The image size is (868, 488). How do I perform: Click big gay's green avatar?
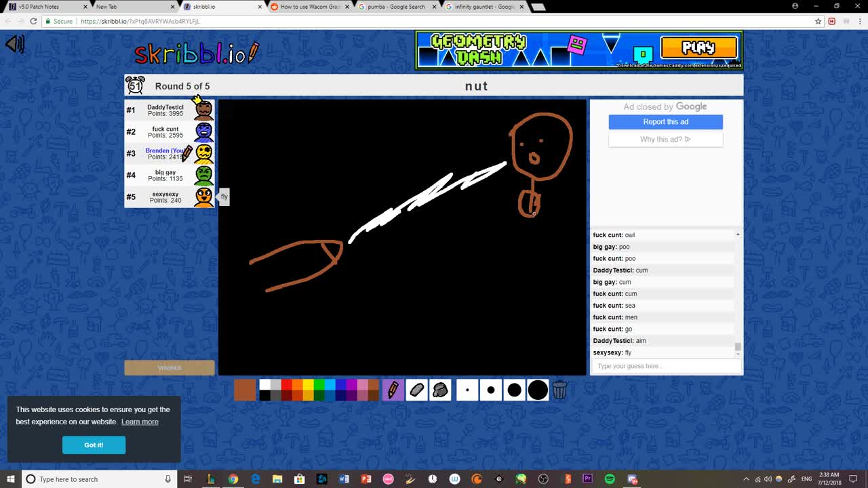[x=203, y=175]
